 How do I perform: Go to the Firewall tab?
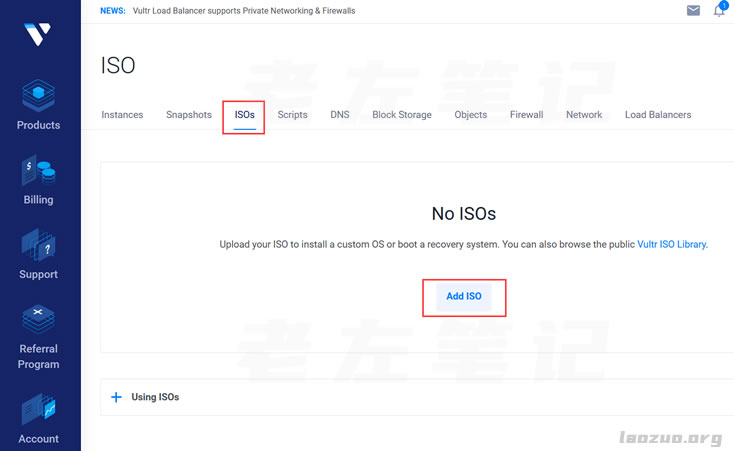tap(526, 115)
